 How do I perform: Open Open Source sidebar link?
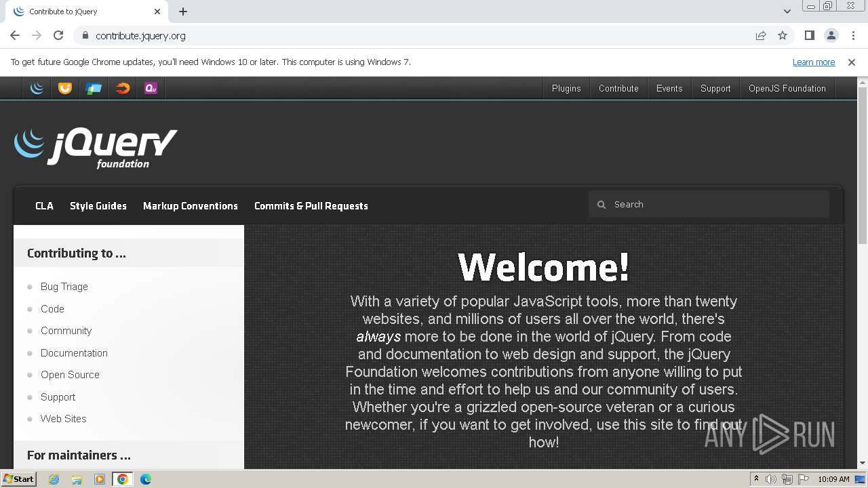pos(70,375)
